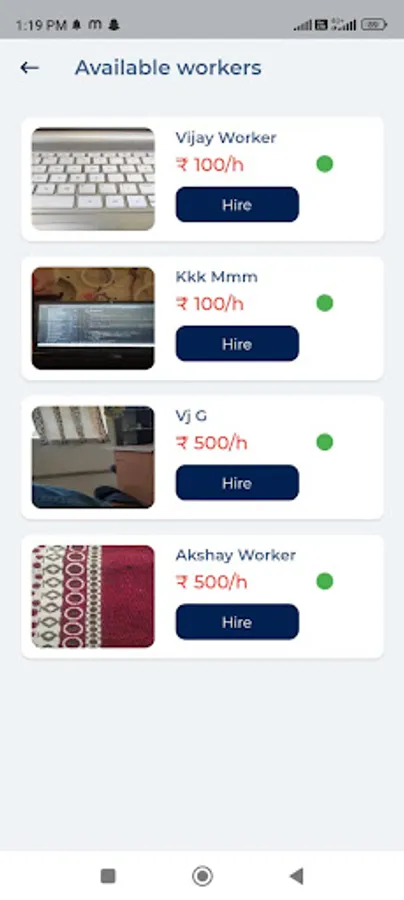Open Vj G's room photo
404x900 pixels.
pyautogui.click(x=93, y=457)
